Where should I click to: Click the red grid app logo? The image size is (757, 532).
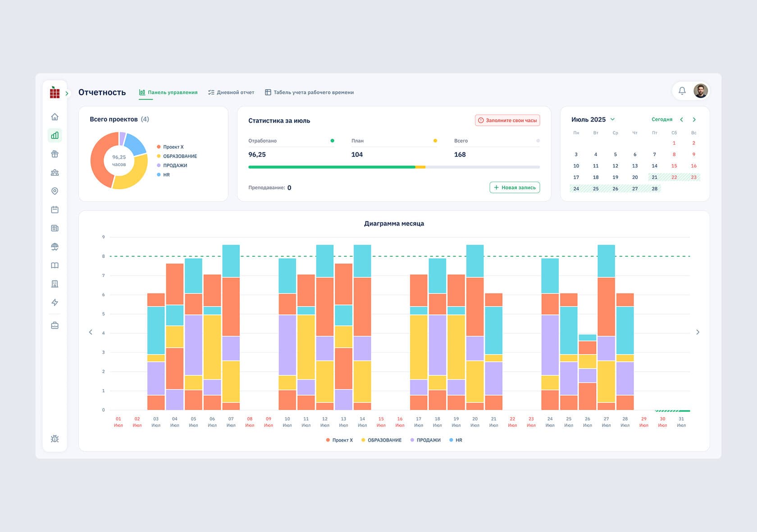[x=55, y=92]
